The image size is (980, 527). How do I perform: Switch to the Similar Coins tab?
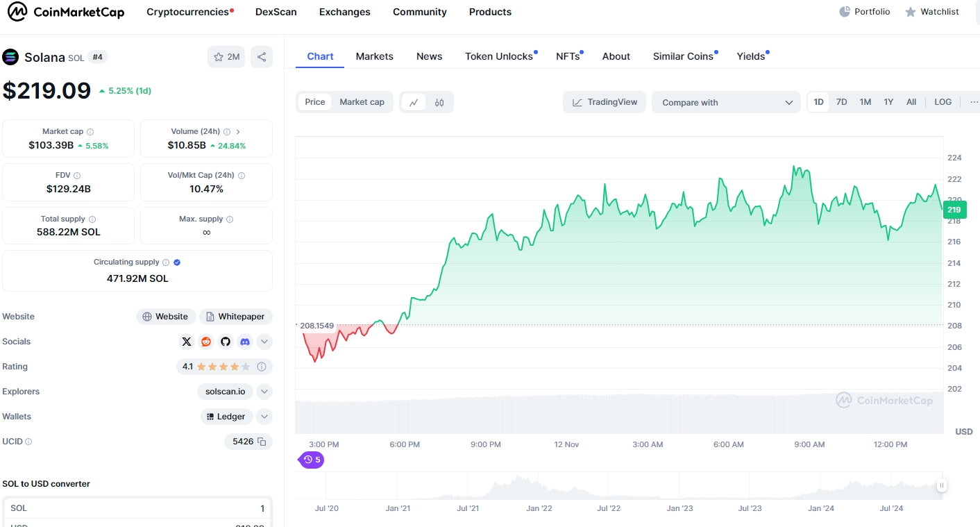tap(684, 56)
